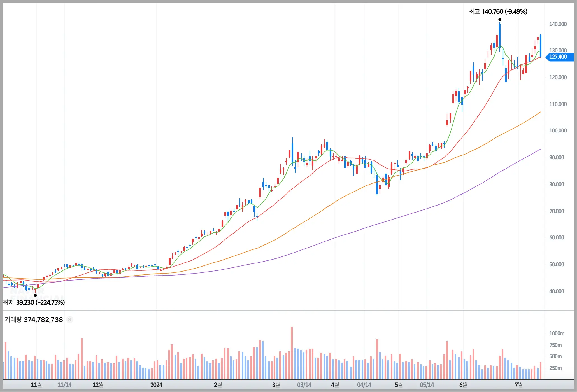Click the 거래량 374,782,738 volume label
Screen dimensions: 577x392
pos(34,319)
